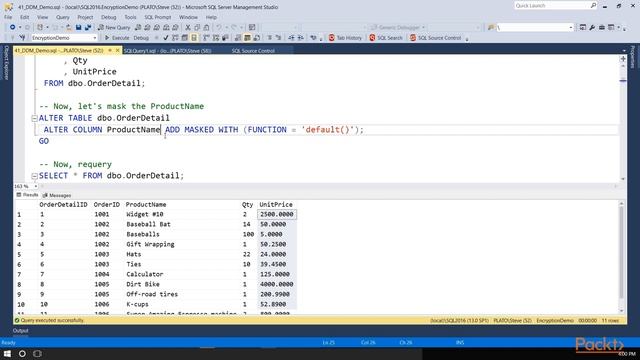The image size is (640, 360).
Task: Open the Output panel tab
Action: 20,331
